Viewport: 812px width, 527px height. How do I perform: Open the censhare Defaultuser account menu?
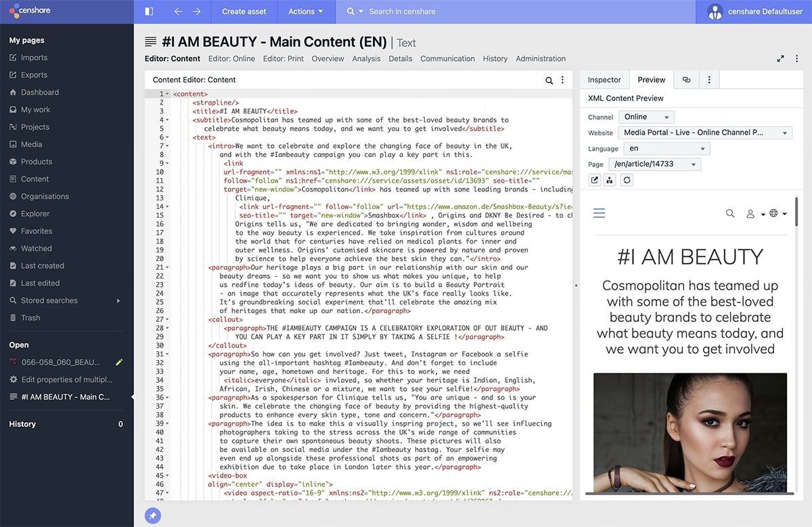(754, 12)
